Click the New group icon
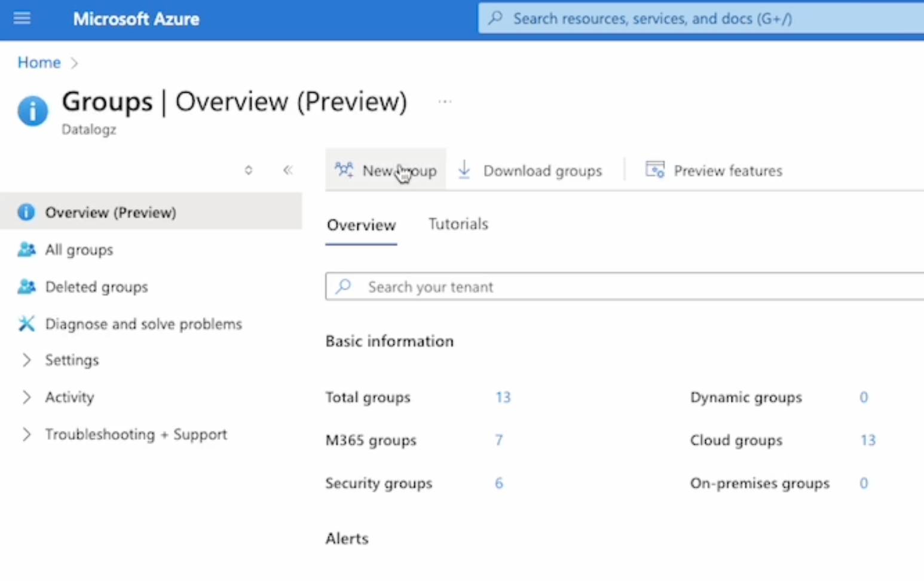924x581 pixels. tap(344, 170)
